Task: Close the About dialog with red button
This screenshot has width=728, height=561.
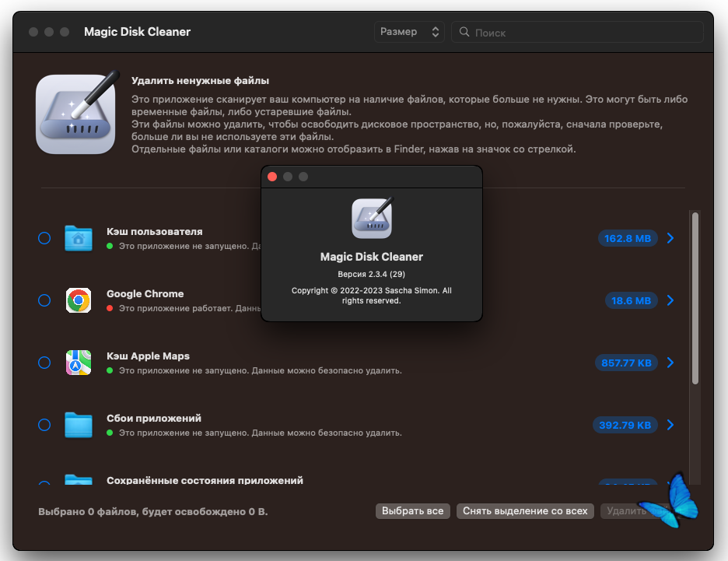Action: (272, 177)
